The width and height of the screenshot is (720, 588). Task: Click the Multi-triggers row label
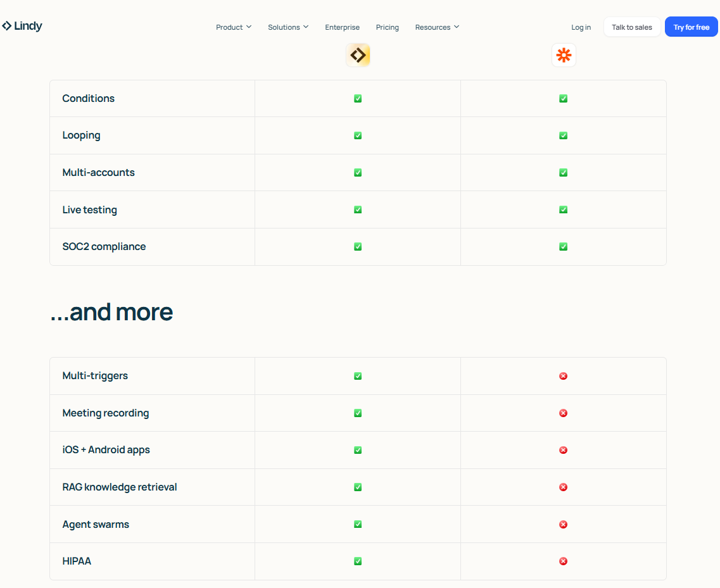click(95, 376)
